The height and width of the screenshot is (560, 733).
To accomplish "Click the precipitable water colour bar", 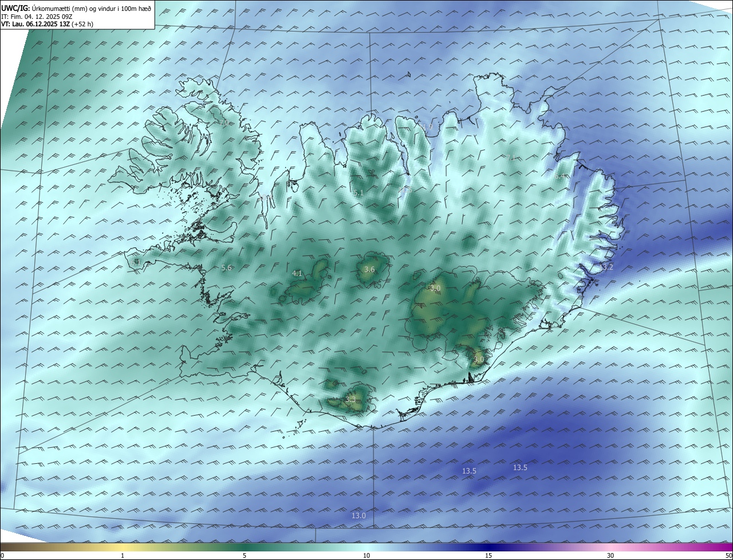I will 366,547.
